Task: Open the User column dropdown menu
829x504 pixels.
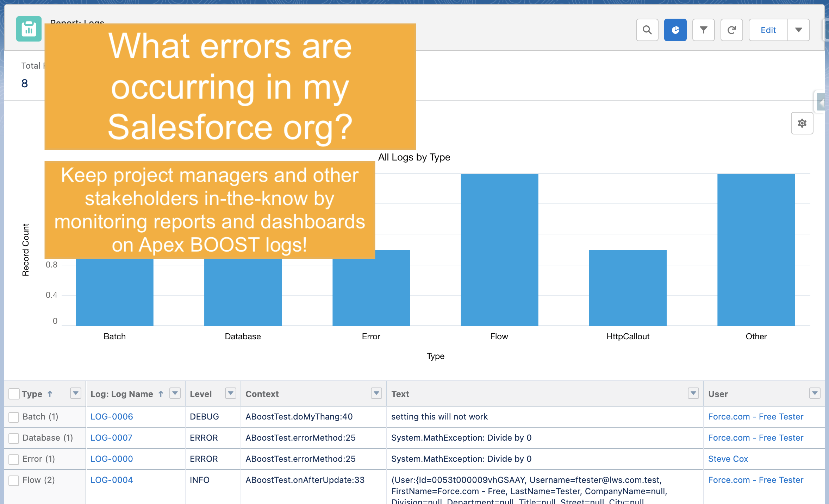Action: tap(815, 393)
